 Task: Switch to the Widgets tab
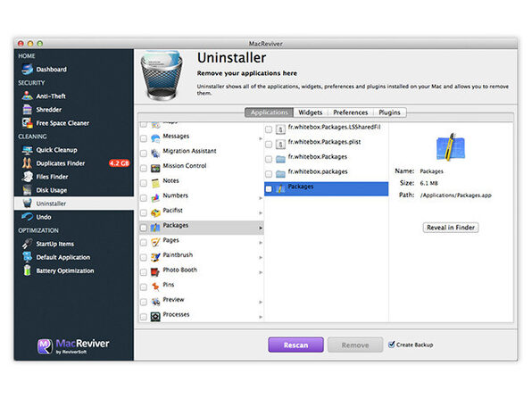(311, 112)
